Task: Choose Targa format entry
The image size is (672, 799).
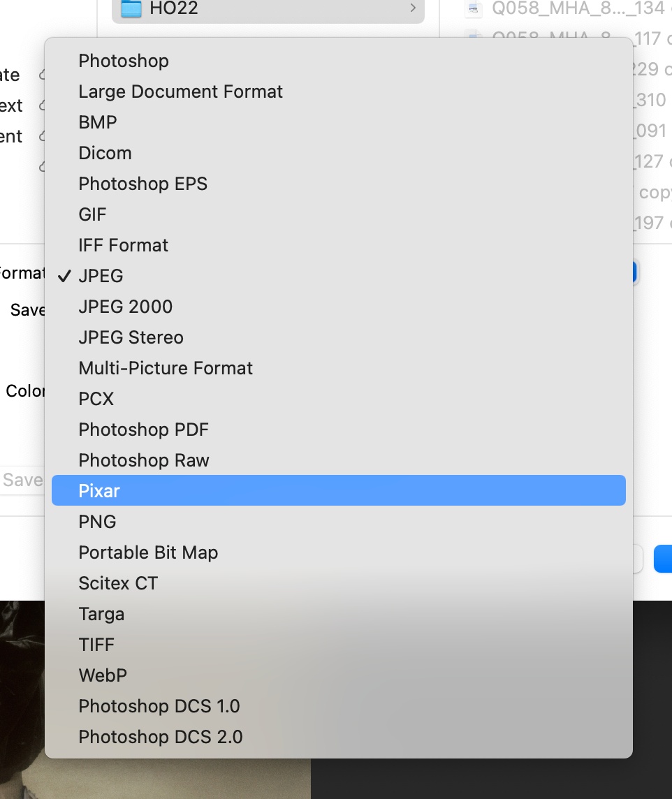Action: (x=338, y=614)
